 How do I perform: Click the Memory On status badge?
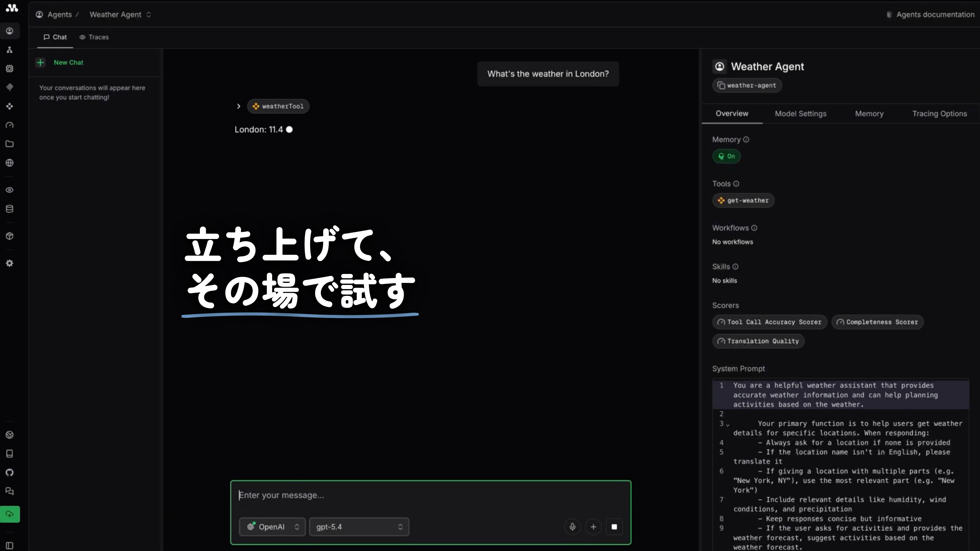coord(726,156)
